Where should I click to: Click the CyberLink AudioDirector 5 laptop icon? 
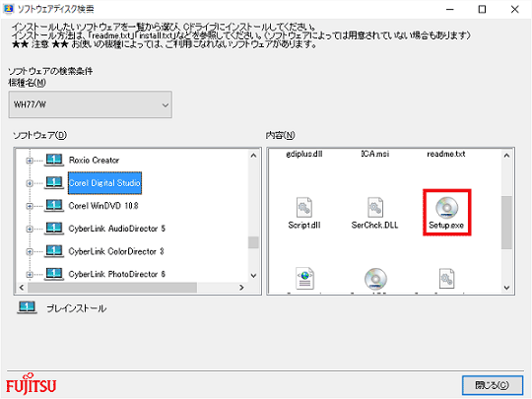point(54,229)
